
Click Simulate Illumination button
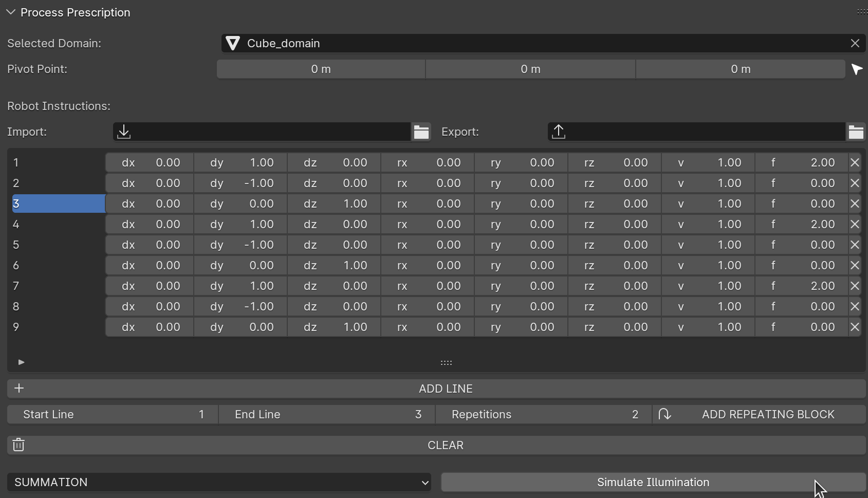[x=653, y=483]
